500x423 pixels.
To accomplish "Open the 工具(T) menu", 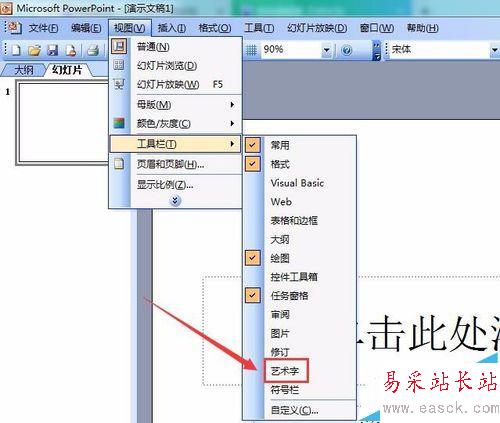I will point(259,28).
